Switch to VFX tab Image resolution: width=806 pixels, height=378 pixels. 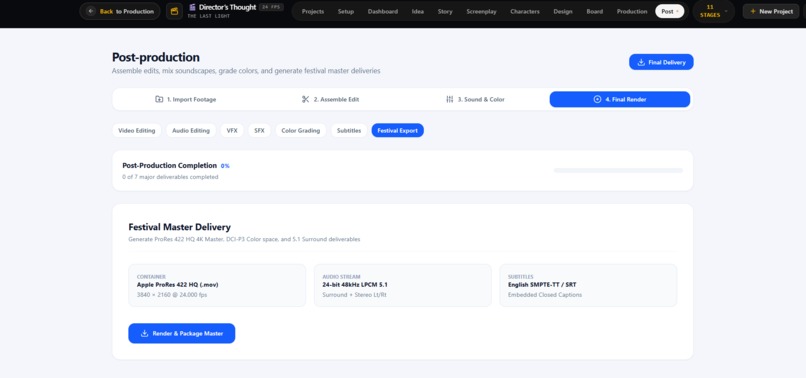[232, 131]
